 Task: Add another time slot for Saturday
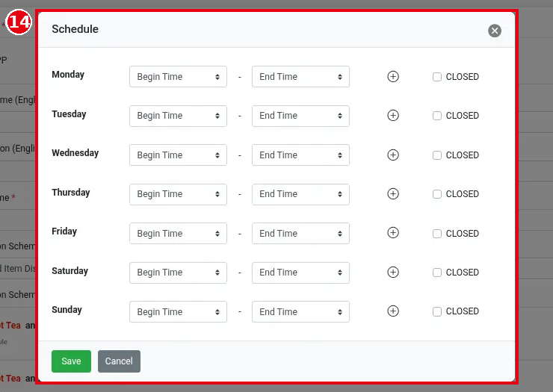tap(393, 272)
